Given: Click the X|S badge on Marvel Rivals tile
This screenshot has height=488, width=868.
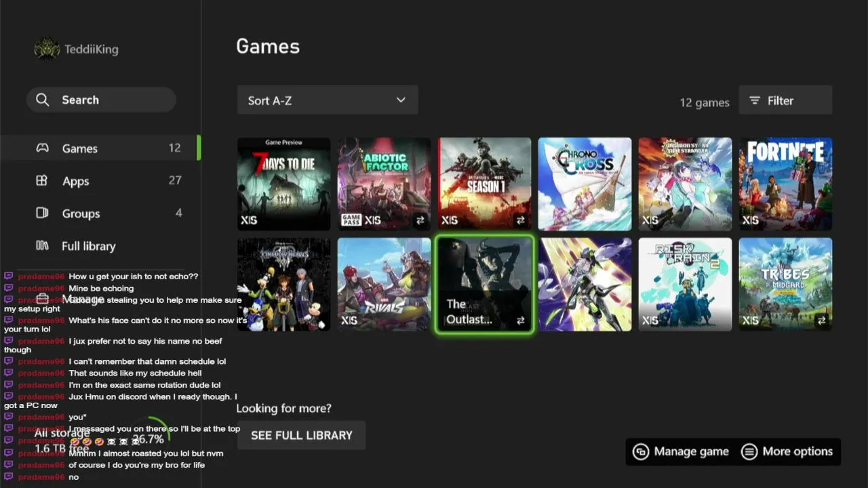Looking at the screenshot, I should click(x=349, y=321).
